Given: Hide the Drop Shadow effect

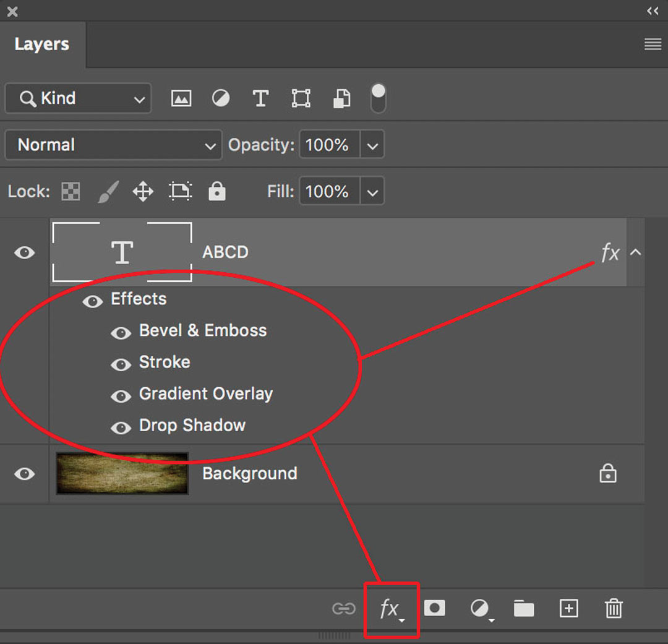Looking at the screenshot, I should pyautogui.click(x=121, y=427).
